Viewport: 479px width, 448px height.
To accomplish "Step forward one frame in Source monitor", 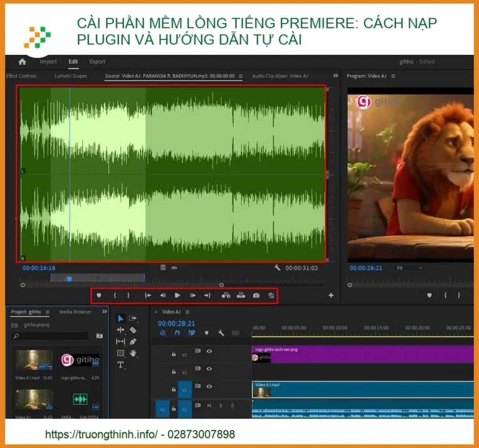I will coord(193,296).
